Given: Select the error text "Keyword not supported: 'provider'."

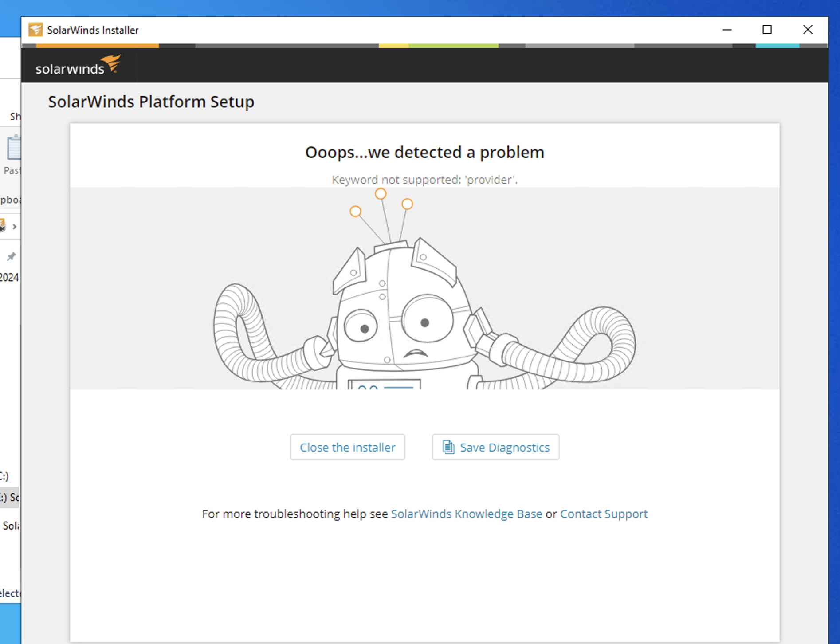Looking at the screenshot, I should [x=424, y=180].
